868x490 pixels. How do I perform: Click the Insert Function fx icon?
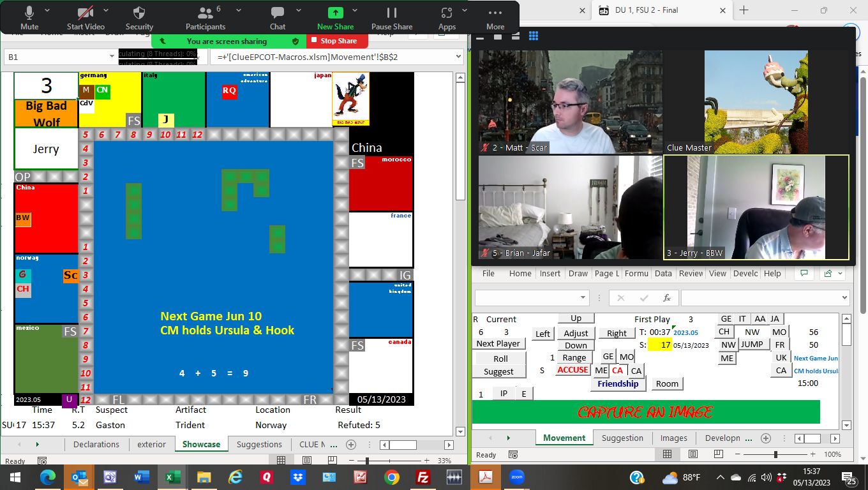(667, 297)
